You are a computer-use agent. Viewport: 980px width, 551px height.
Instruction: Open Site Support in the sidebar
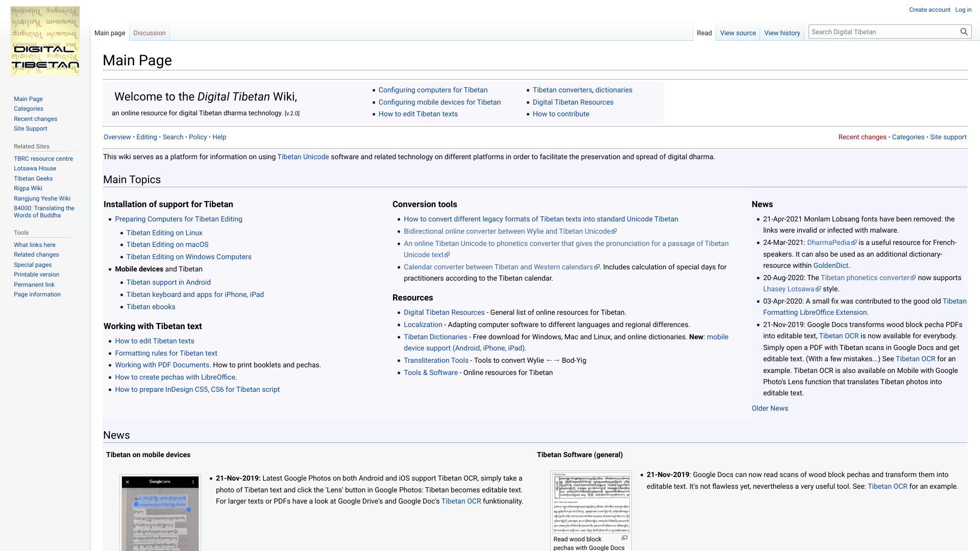point(30,129)
